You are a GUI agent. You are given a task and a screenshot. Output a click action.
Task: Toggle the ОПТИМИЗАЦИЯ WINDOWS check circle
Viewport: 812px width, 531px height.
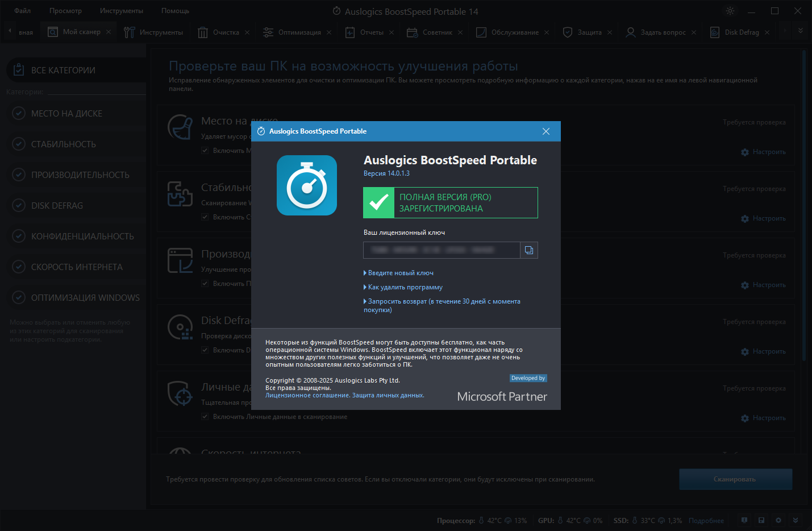[19, 297]
